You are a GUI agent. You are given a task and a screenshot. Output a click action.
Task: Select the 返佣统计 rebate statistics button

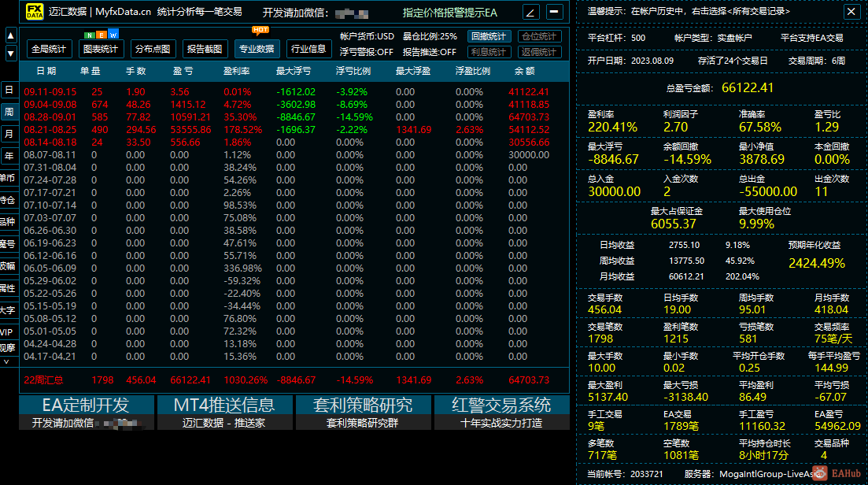click(x=540, y=52)
